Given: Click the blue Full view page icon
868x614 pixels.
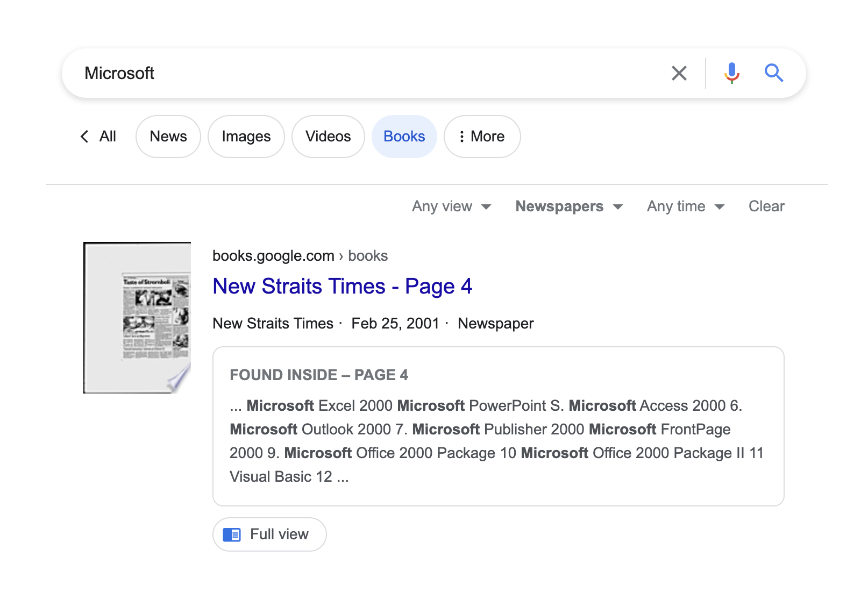Looking at the screenshot, I should point(232,534).
